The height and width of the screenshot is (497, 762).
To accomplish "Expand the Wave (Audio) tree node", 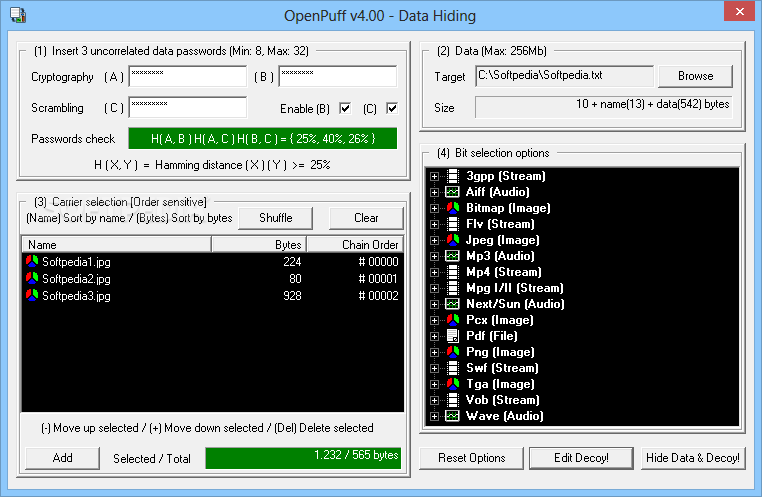I will pyautogui.click(x=434, y=417).
